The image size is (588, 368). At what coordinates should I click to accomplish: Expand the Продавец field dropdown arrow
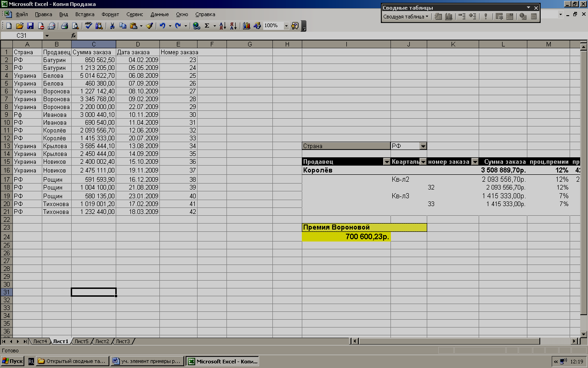(386, 161)
